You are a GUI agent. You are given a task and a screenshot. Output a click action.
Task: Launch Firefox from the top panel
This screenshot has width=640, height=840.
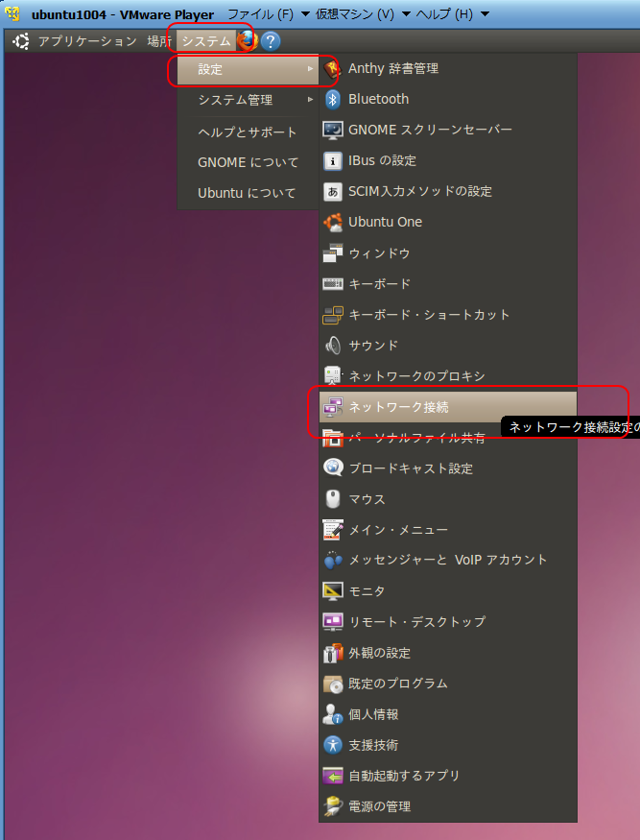pyautogui.click(x=247, y=40)
